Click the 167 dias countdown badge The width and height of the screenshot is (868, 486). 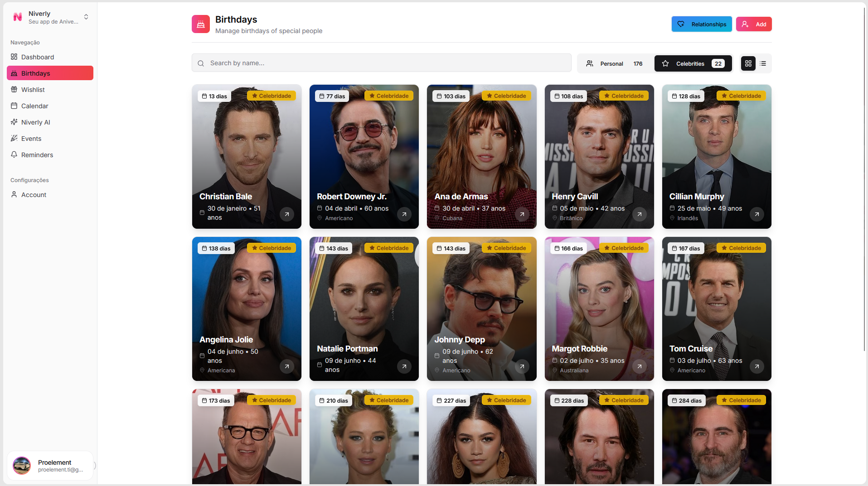pos(686,249)
